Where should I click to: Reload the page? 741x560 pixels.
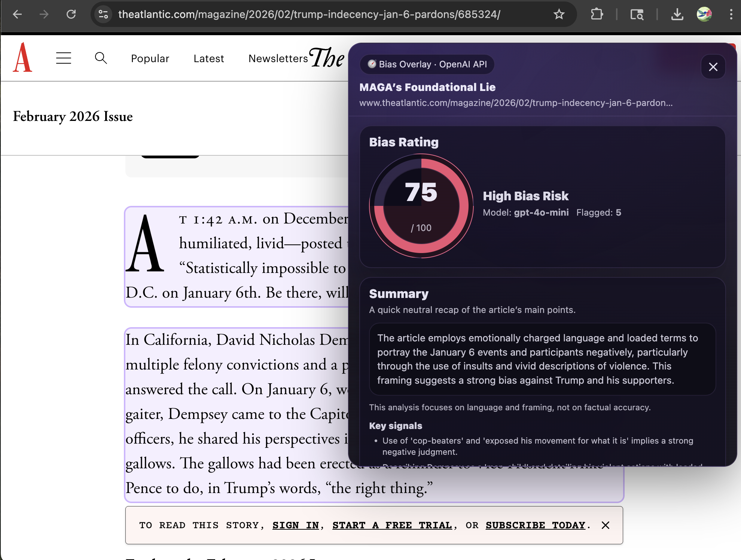(x=71, y=14)
